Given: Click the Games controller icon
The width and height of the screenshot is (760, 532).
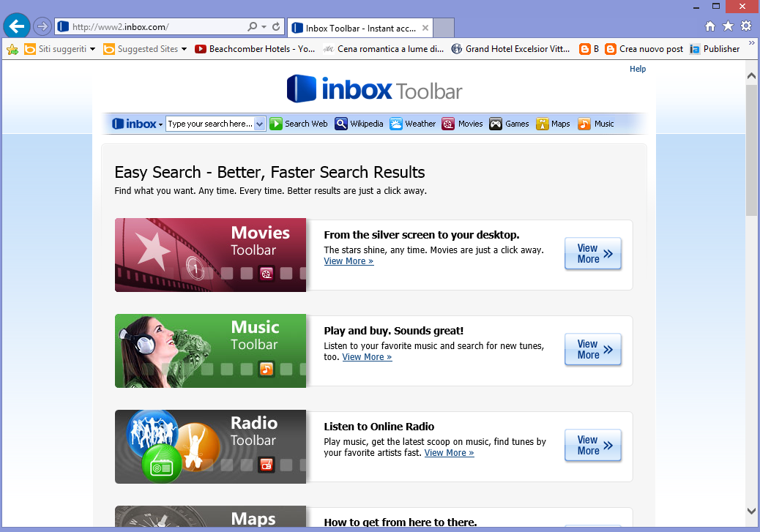Looking at the screenshot, I should [496, 124].
